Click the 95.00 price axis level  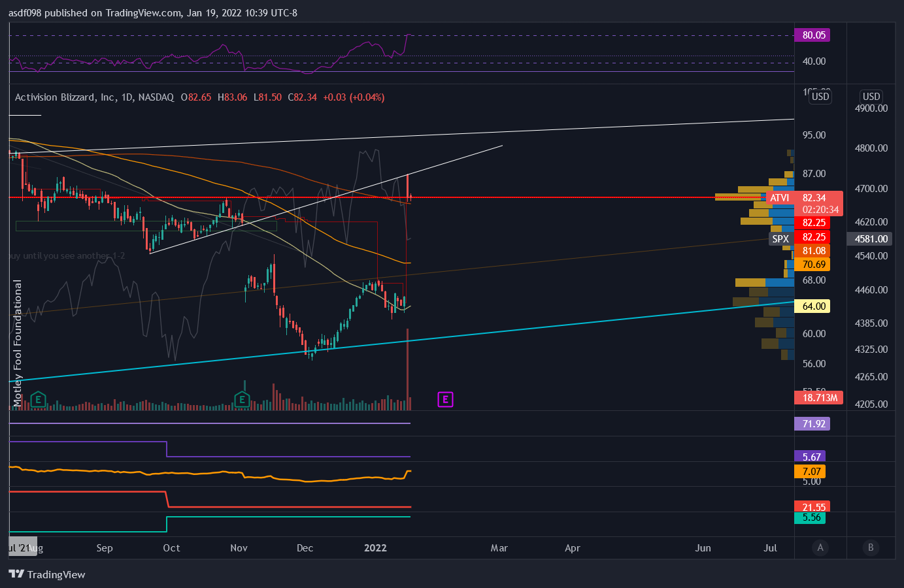coord(814,135)
